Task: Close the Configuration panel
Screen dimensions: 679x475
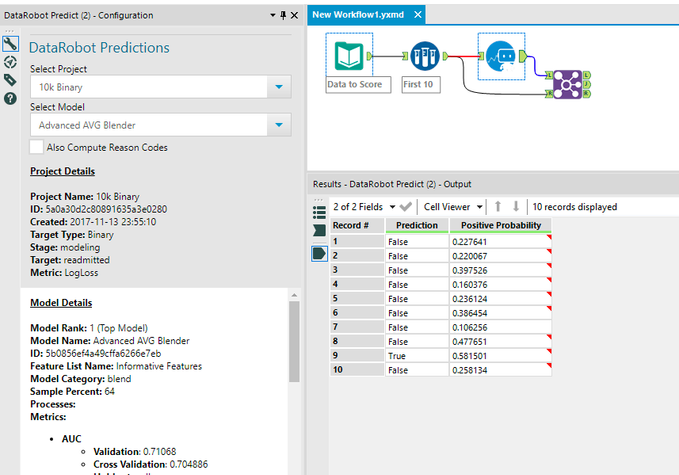Action: (x=294, y=16)
